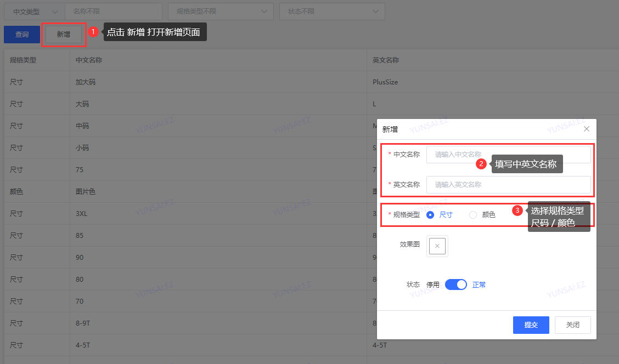Screen dimensions: 619x364
Task: Click the 关闭 button in the dialog
Action: click(573, 325)
